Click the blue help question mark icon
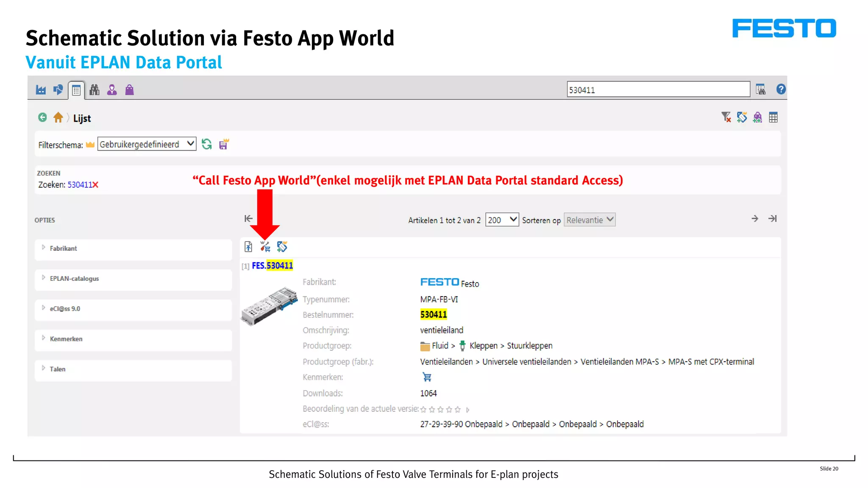Viewport: 868px width, 488px height. [781, 89]
